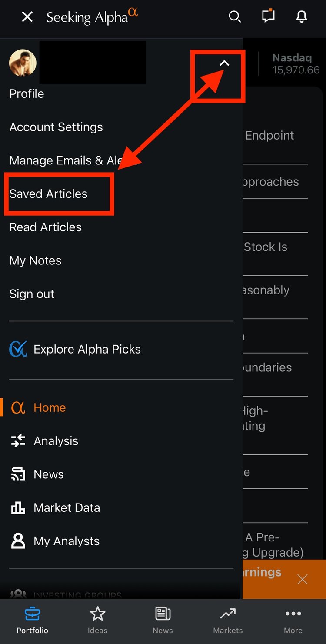Select My Analysts from the menu

click(66, 541)
